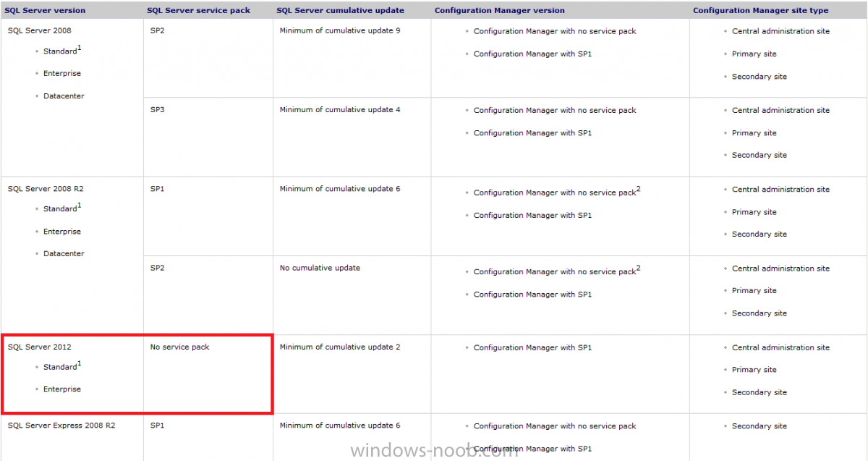868x461 pixels.
Task: Click Secondary site in update 9 row
Action: [x=759, y=77]
